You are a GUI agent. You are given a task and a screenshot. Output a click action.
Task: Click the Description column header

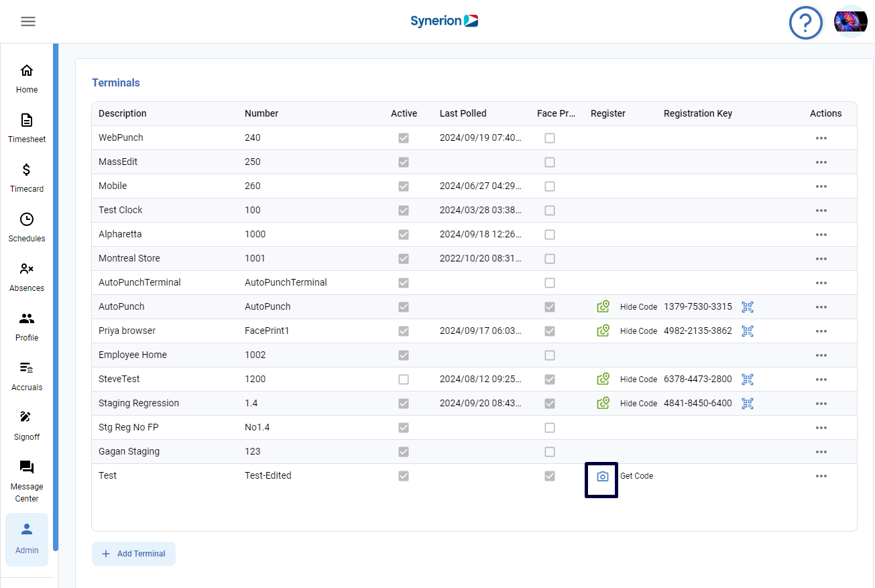click(123, 113)
